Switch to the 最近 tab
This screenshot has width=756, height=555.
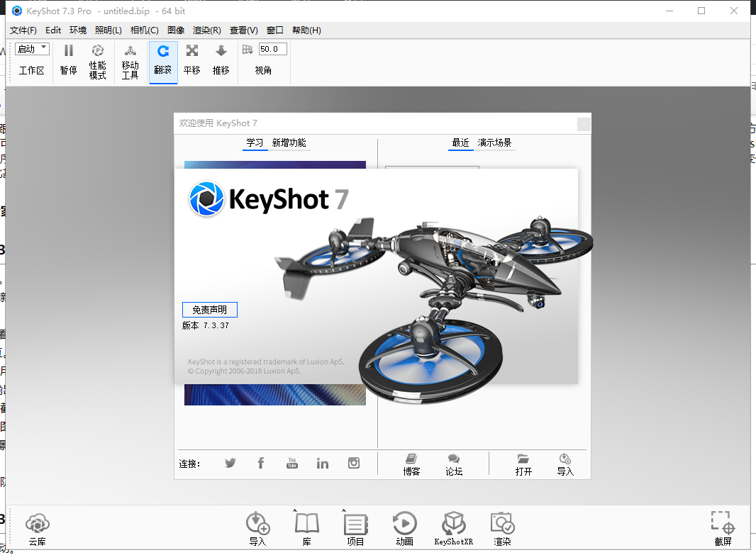pyautogui.click(x=460, y=142)
